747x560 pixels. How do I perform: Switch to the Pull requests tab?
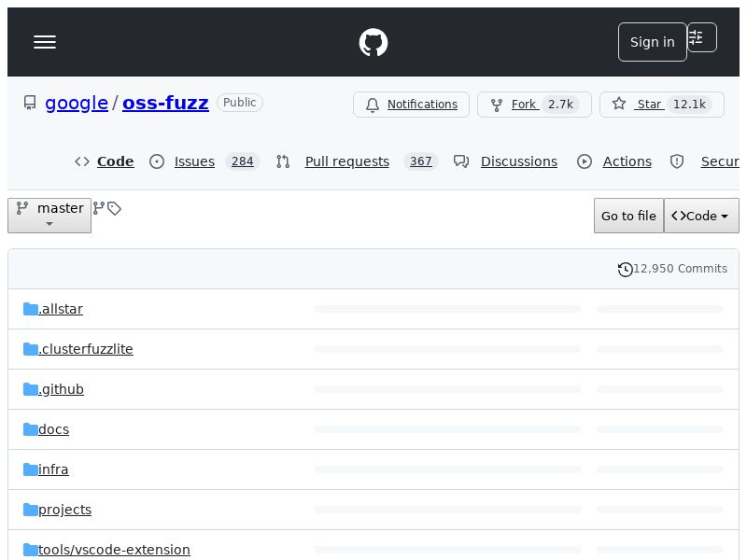[346, 161]
